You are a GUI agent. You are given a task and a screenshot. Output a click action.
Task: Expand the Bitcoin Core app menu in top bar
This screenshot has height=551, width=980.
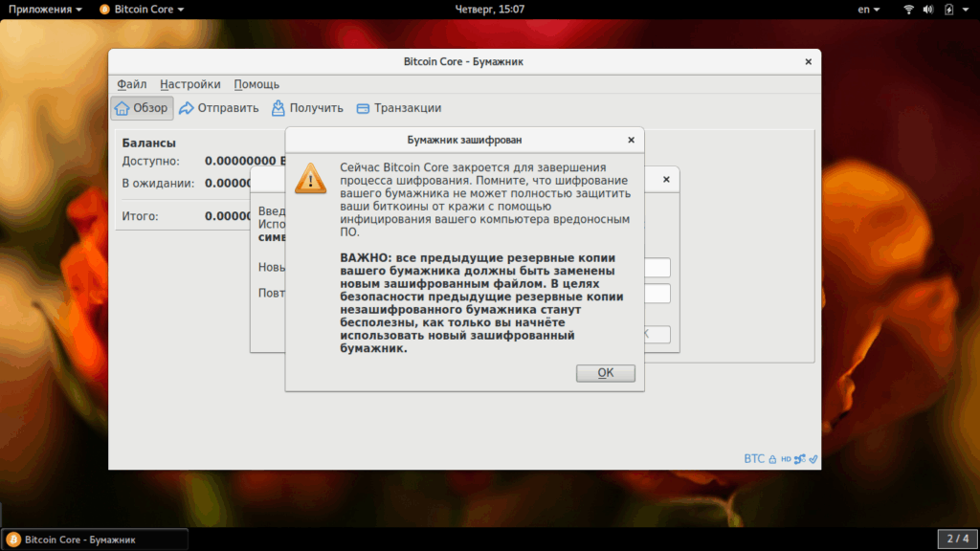[x=142, y=10]
